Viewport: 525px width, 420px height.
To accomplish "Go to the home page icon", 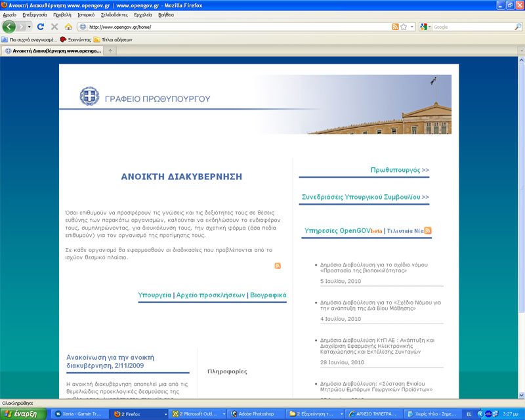I will [68, 27].
